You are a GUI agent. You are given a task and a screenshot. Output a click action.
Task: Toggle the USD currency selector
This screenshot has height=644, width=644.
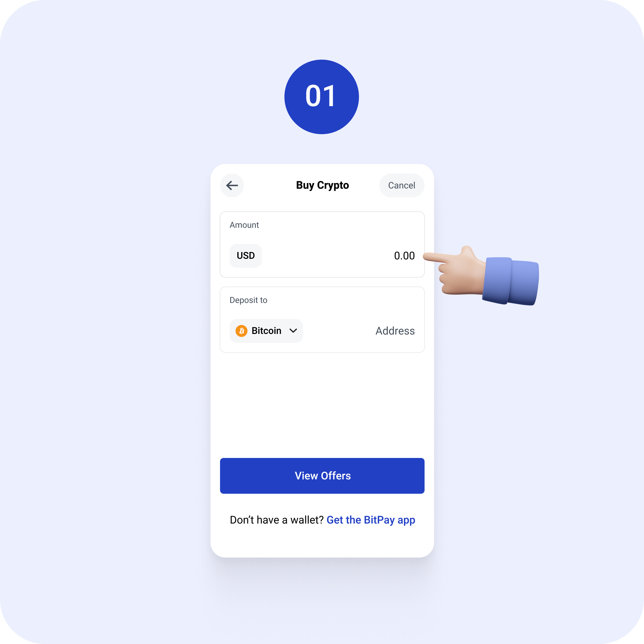(245, 255)
